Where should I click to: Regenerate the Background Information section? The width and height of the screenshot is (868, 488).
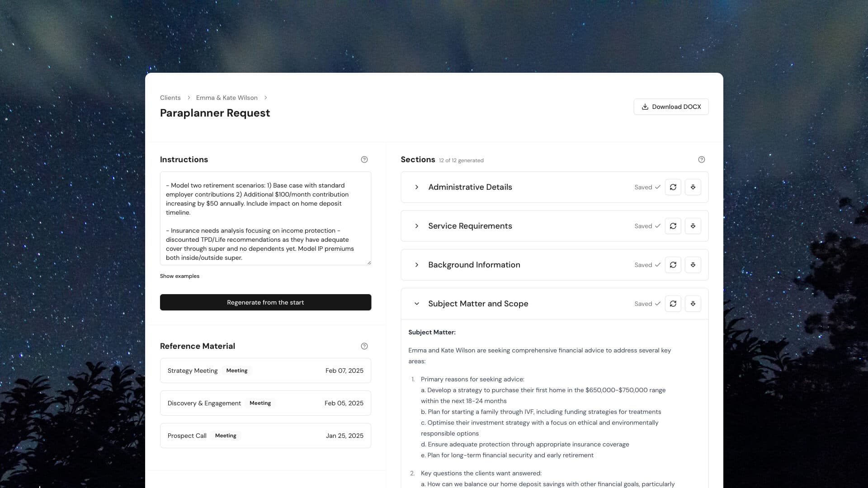[x=673, y=265]
